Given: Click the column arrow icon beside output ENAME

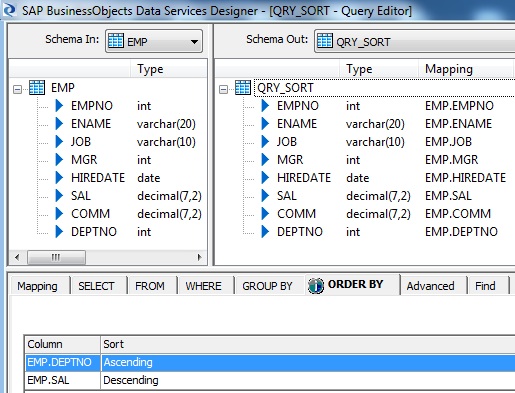Looking at the screenshot, I should [265, 124].
